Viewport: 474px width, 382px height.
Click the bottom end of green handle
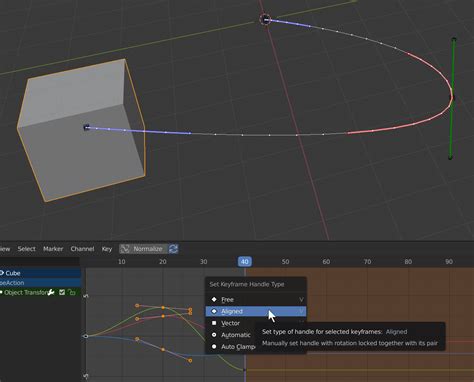(450, 157)
